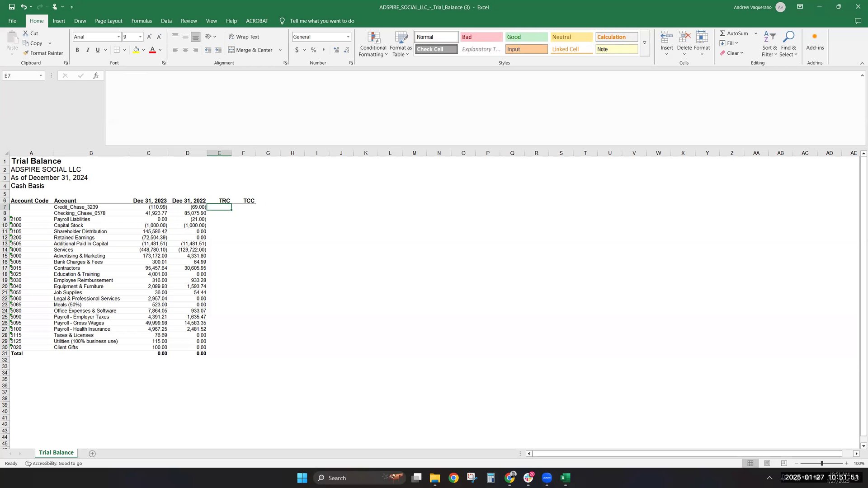Switch to the Page Layout tab

[108, 21]
